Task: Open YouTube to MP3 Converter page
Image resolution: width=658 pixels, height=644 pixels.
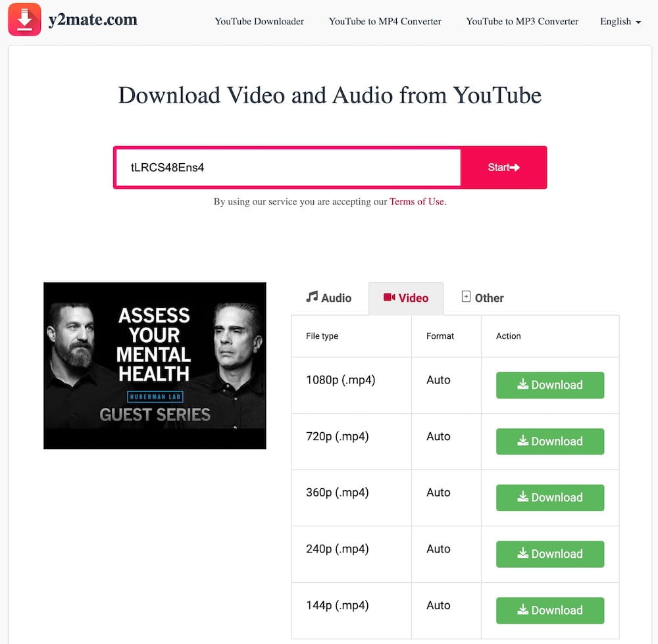Action: 522,22
